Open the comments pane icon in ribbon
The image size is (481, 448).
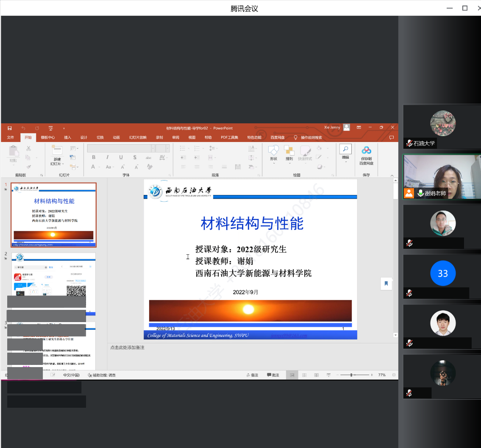click(x=391, y=137)
